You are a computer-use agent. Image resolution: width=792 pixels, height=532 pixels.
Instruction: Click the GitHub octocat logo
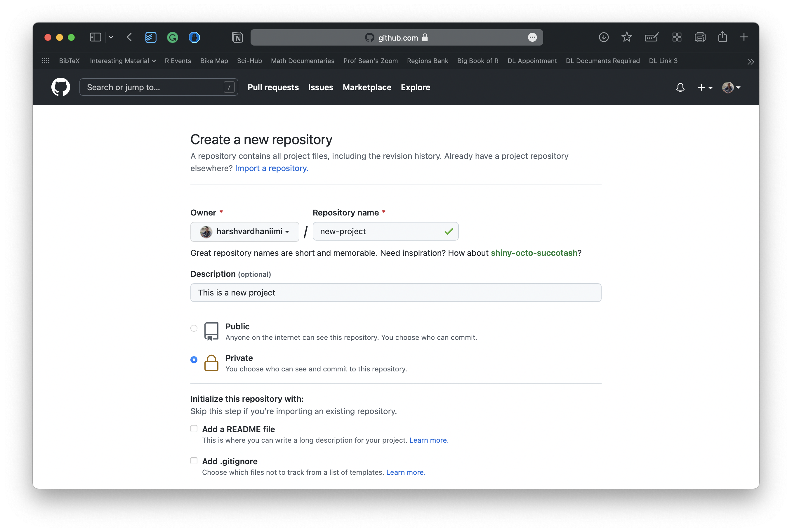click(60, 87)
